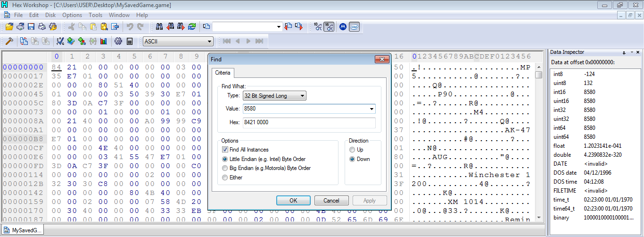Screen dimensions: 644x237
Task: Select Motorola big-endian byte order icon
Action: pos(343,27)
